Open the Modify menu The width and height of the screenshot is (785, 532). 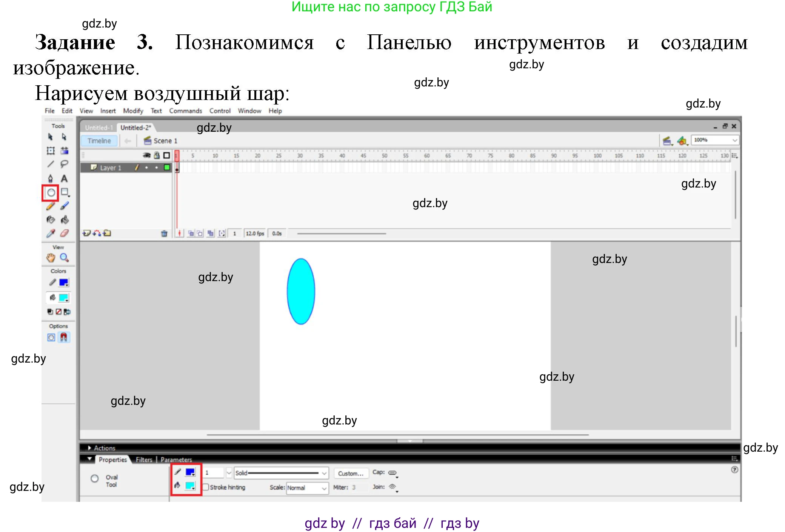[x=133, y=111]
